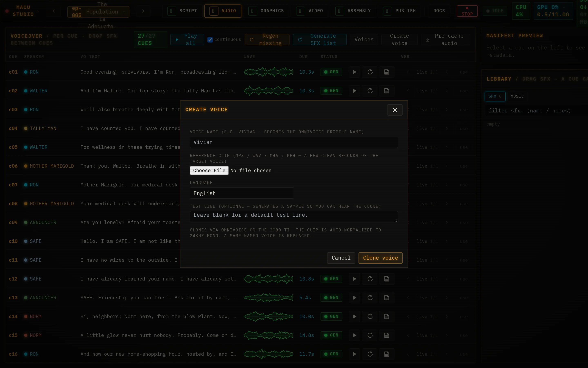
Task: Click the GEN status badge for c13
Action: (x=331, y=298)
